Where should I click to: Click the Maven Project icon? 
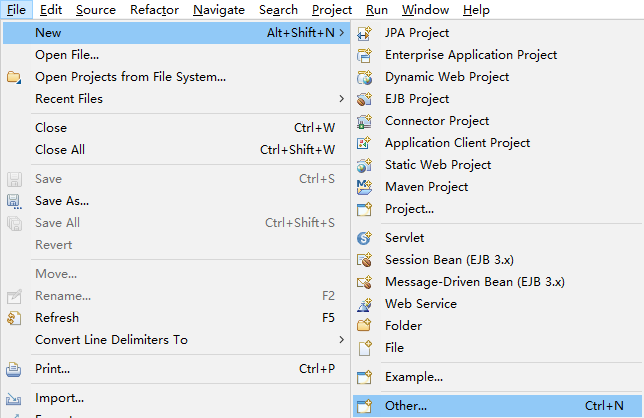click(x=365, y=187)
